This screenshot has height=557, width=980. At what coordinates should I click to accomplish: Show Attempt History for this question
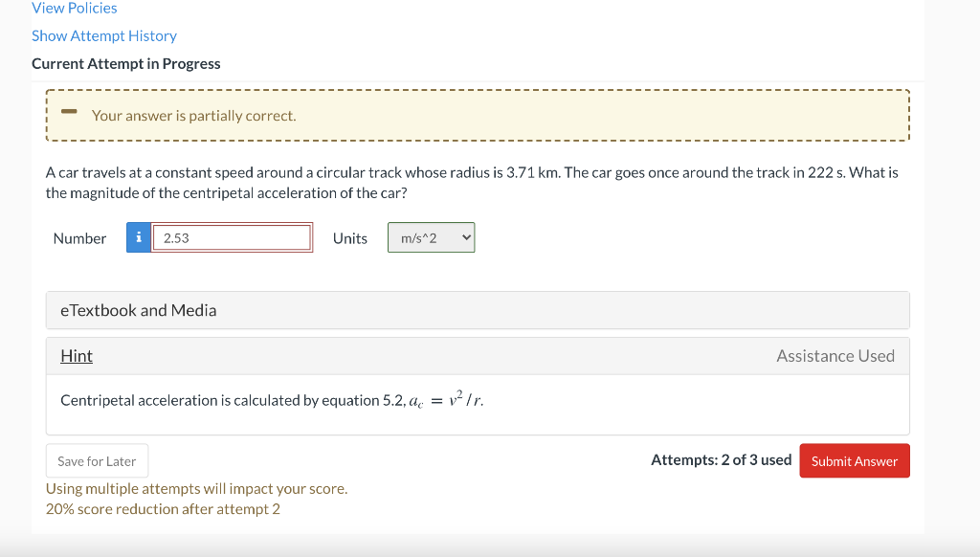(104, 35)
